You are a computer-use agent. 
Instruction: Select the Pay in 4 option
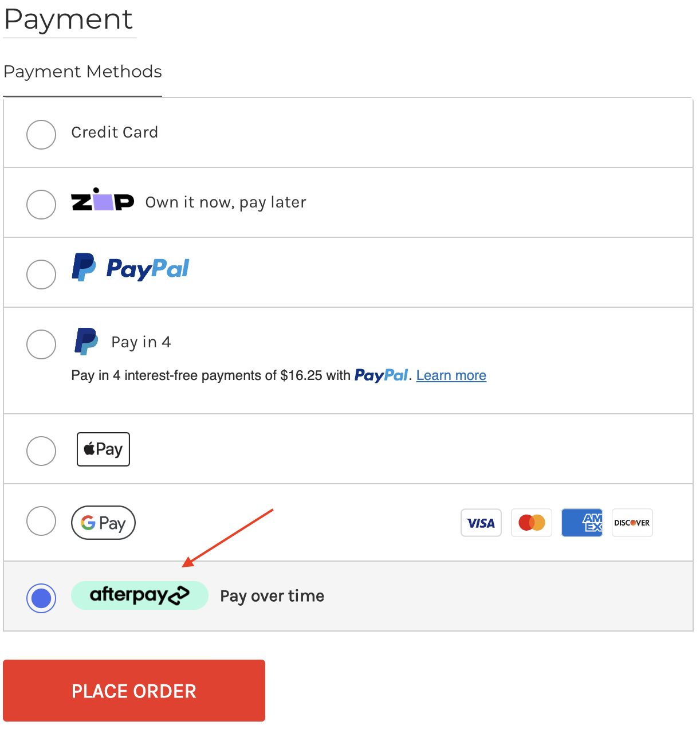coord(41,344)
